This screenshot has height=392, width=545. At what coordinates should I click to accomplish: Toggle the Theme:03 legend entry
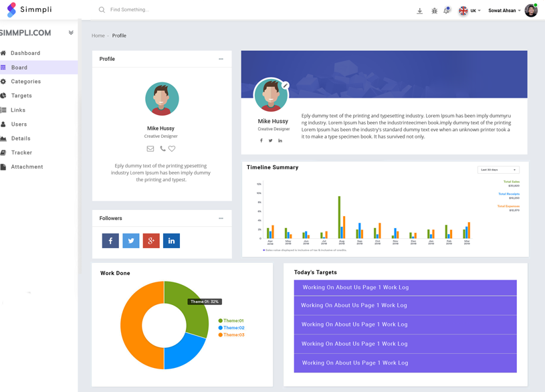pos(231,335)
